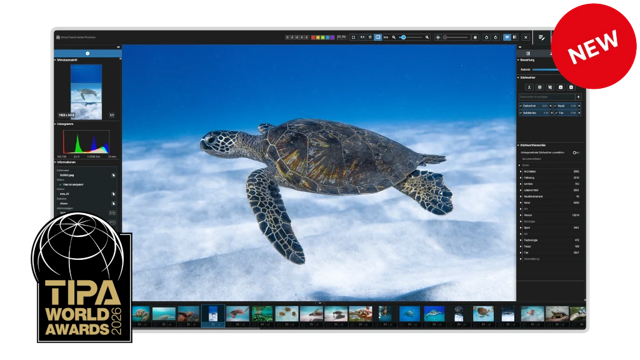Screen dimensions: 640x360
Task: Collapse the Stichwörter section
Action: pos(518,77)
